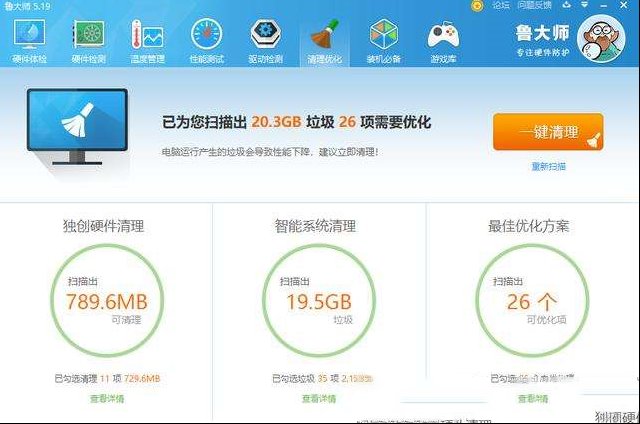640x424 pixels.
Task: View details under 最佳优化方案
Action: [533, 399]
